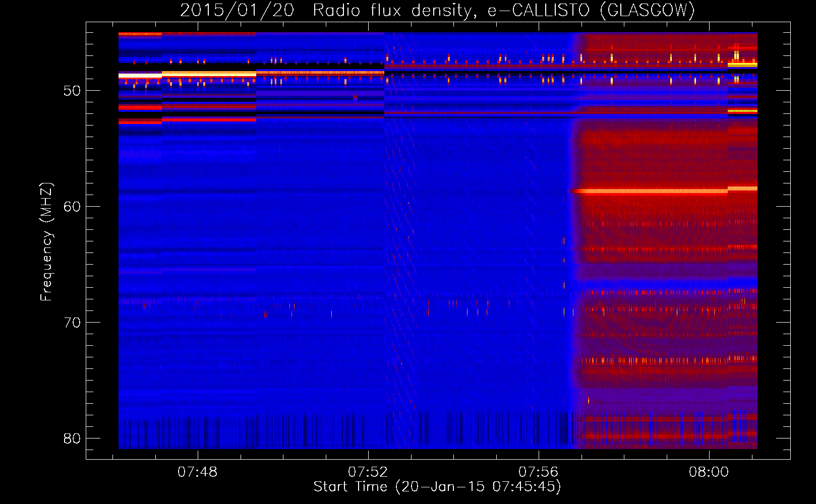Viewport: 816px width, 504px height.
Task: Click the 80 frequency tick label
Action: 72,438
